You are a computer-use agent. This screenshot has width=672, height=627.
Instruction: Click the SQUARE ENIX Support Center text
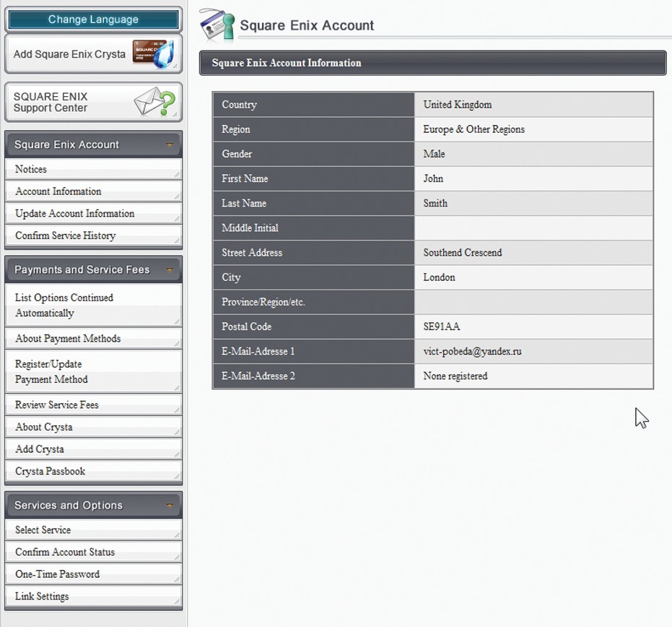pos(51,102)
